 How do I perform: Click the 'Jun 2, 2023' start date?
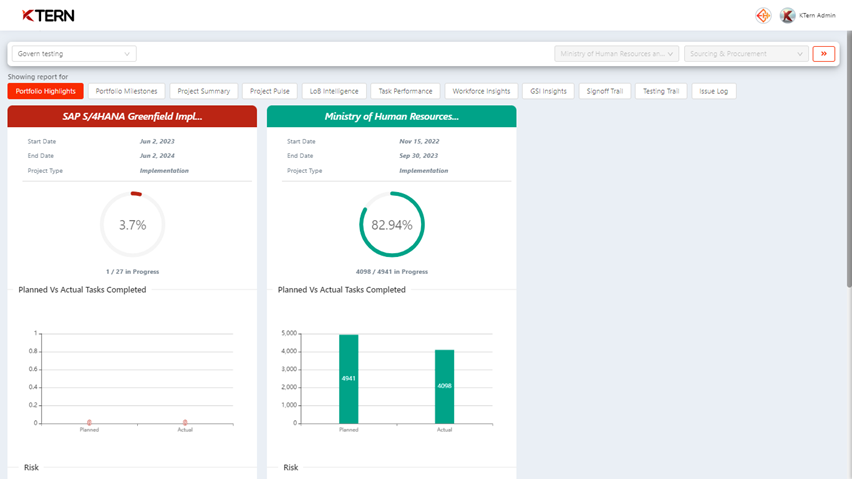point(157,141)
